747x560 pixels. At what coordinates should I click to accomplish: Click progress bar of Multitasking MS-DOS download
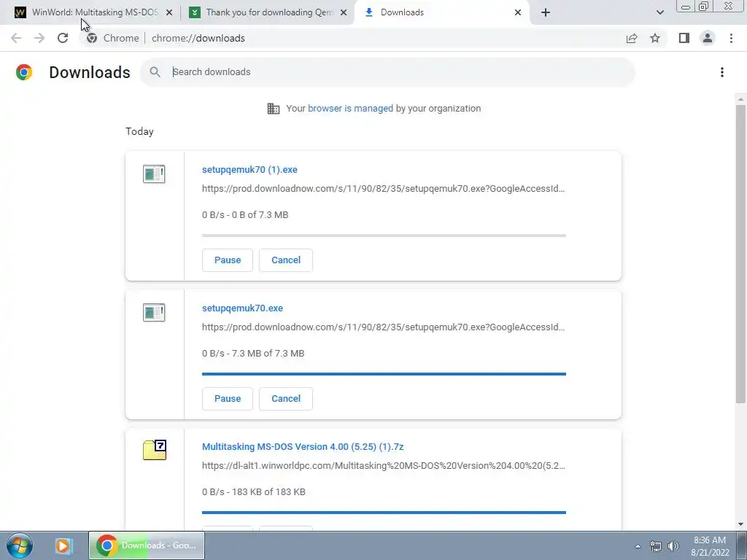384,513
